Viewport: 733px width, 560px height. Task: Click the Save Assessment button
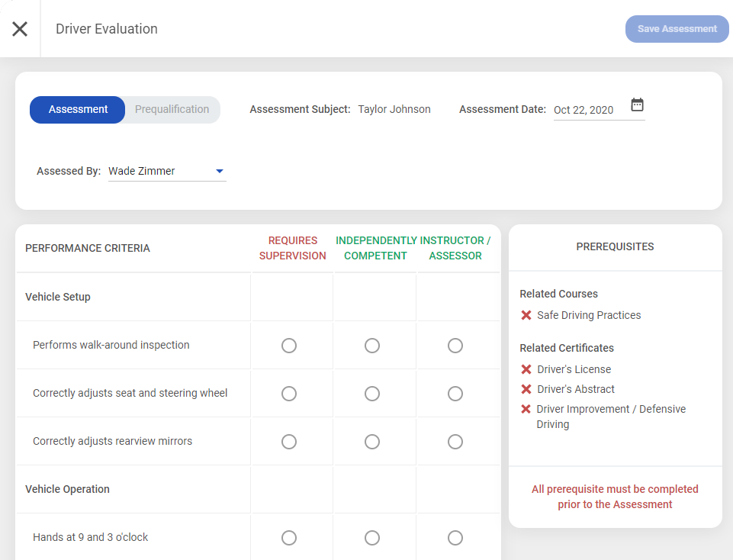[677, 29]
